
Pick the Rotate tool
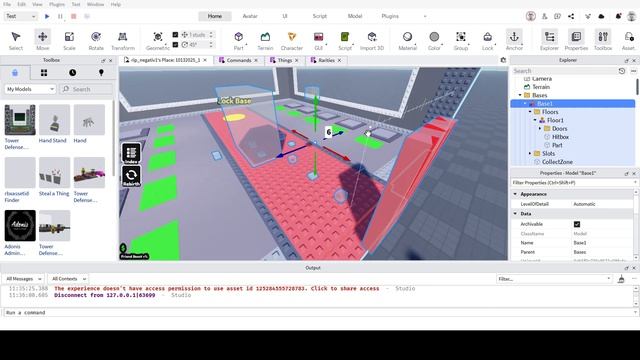tap(96, 40)
